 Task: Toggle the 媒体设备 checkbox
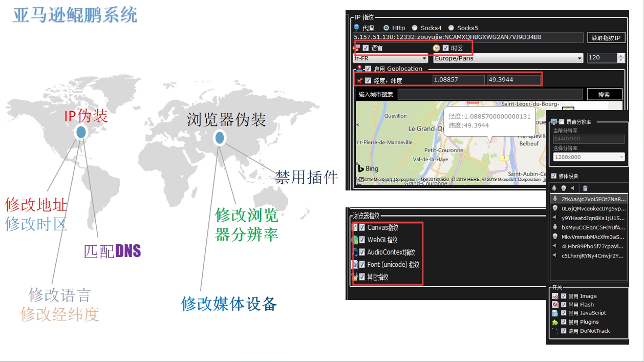tap(554, 176)
